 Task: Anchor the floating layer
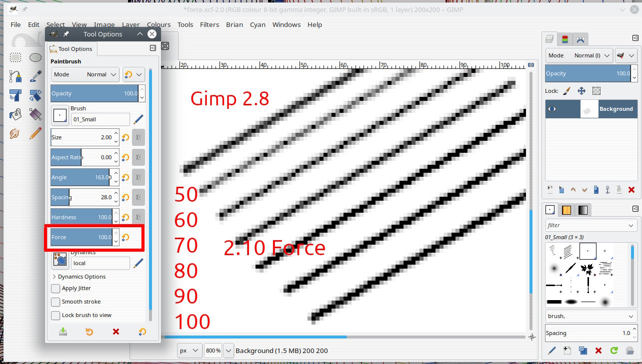pyautogui.click(x=608, y=190)
